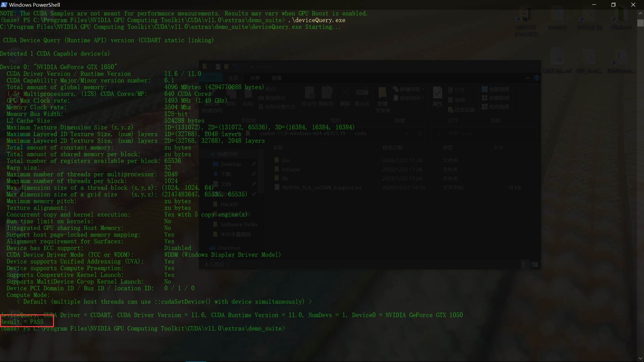The height and width of the screenshot is (362, 644).
Task: Restore down the PowerShell window
Action: click(613, 5)
